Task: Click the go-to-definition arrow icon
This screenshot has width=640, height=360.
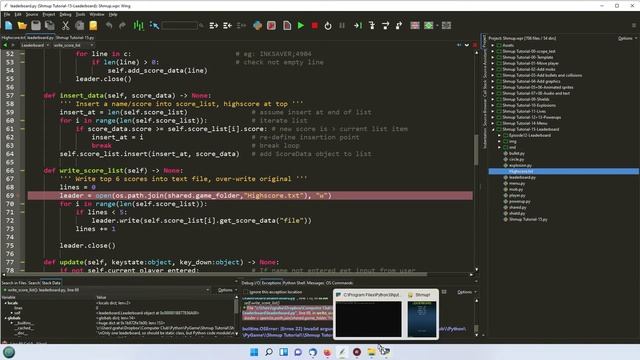Action: point(154,25)
